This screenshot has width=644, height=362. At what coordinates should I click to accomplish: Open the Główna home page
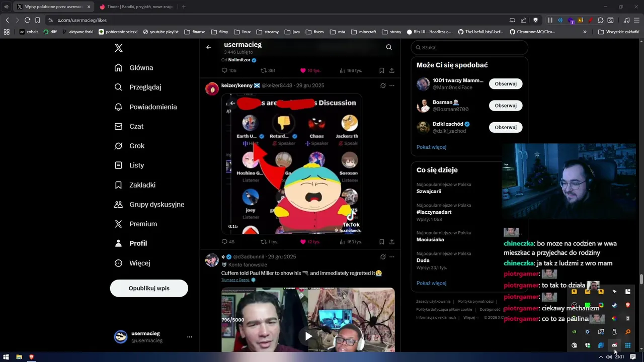coord(134,68)
